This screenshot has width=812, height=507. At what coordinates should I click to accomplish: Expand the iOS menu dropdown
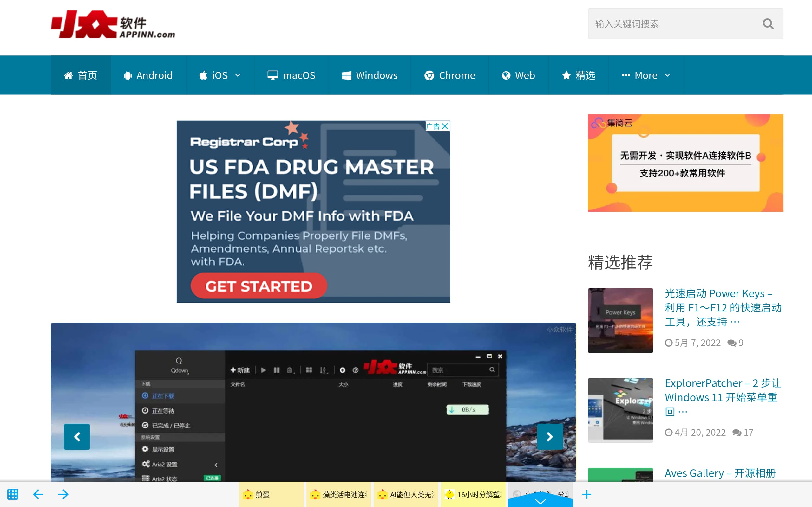point(238,75)
